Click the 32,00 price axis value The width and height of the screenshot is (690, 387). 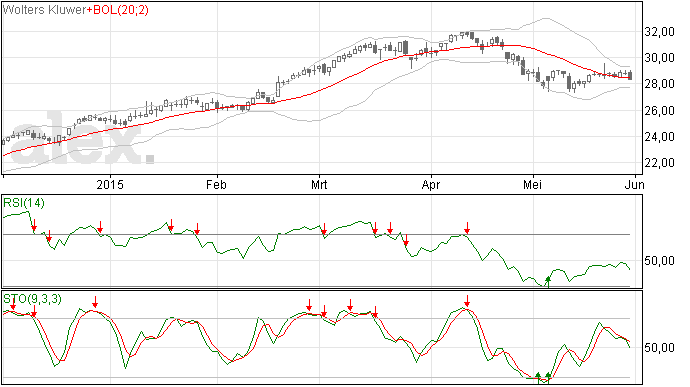point(659,32)
